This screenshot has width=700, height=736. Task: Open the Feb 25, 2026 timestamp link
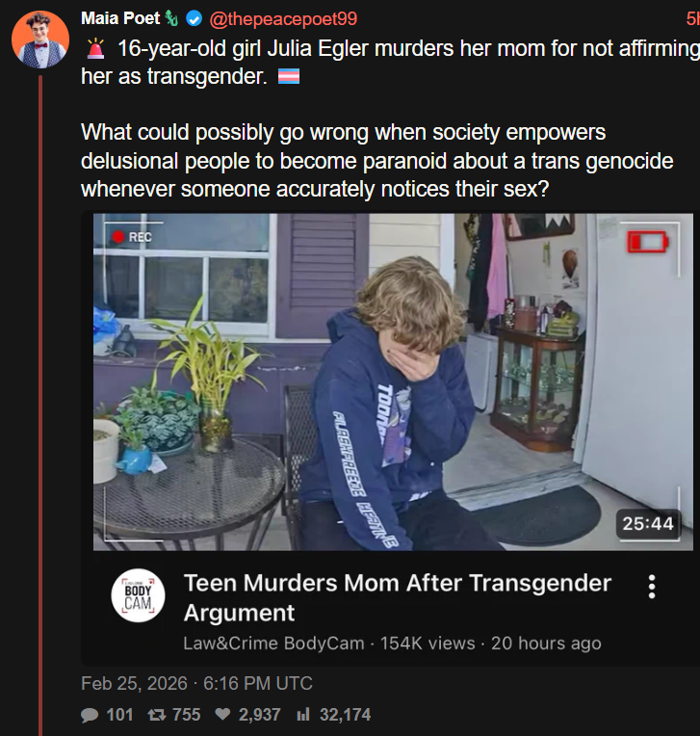196,683
